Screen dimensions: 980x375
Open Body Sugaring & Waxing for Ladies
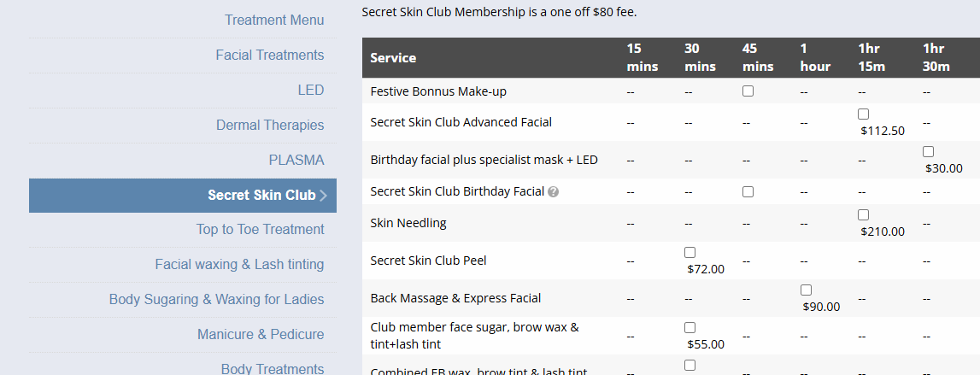tap(216, 299)
